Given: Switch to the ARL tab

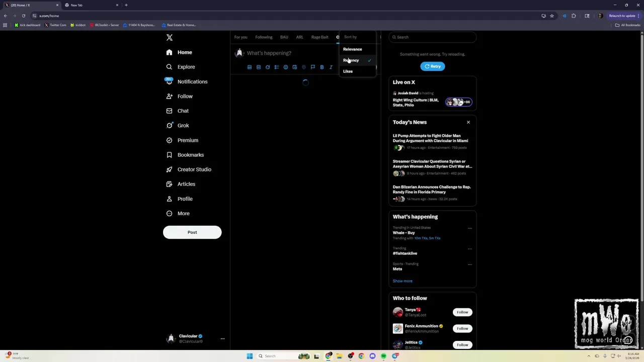Looking at the screenshot, I should click(x=300, y=37).
